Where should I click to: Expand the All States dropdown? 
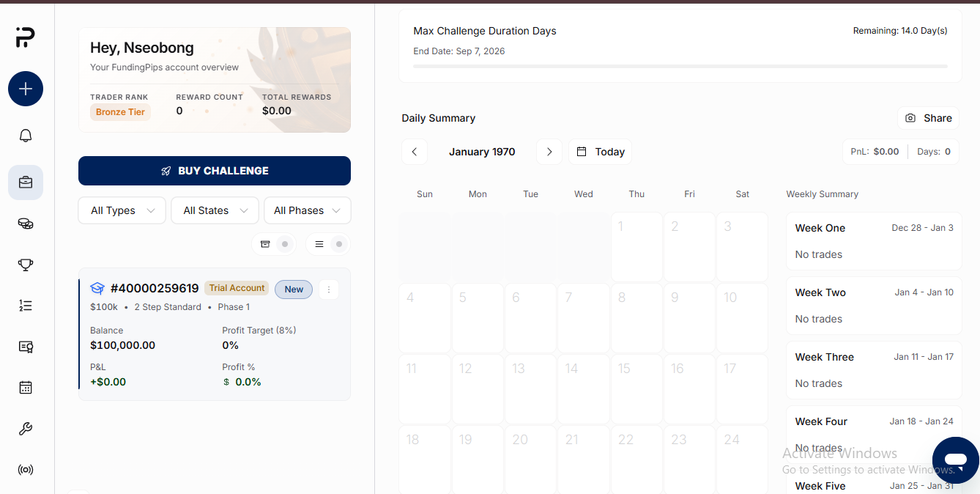tap(215, 210)
